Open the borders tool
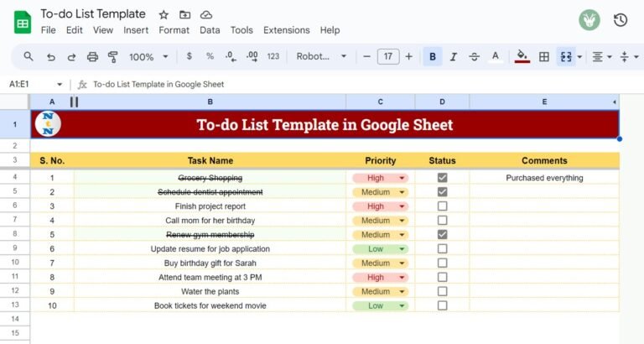 click(543, 57)
